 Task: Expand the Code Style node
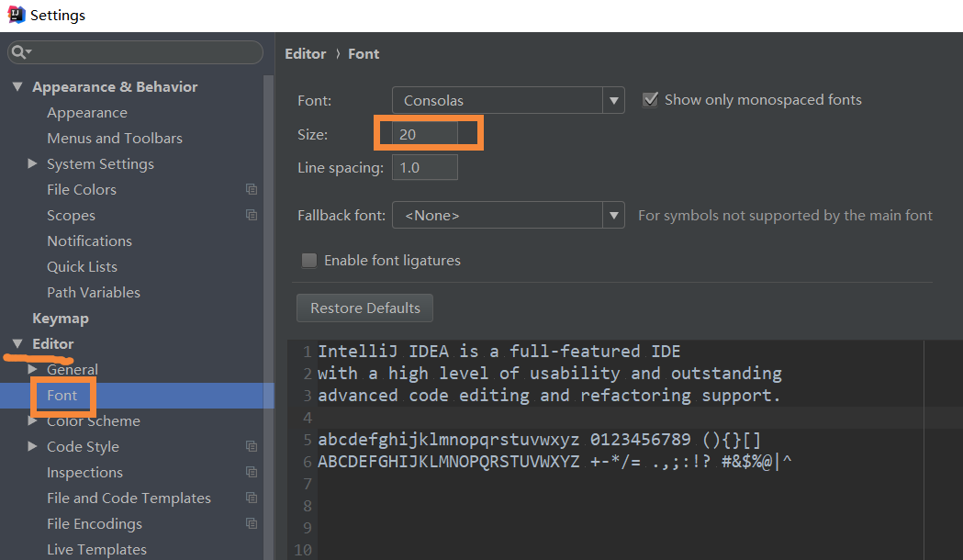click(x=32, y=446)
